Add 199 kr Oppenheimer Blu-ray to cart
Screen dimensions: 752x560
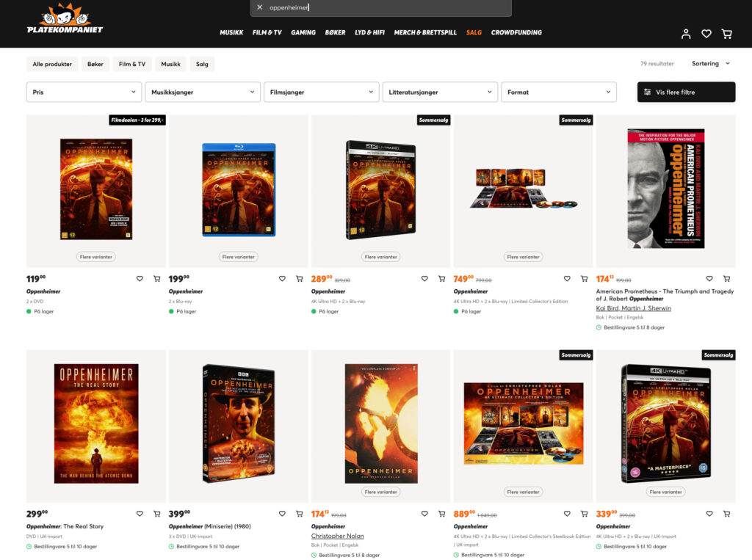[x=300, y=279]
